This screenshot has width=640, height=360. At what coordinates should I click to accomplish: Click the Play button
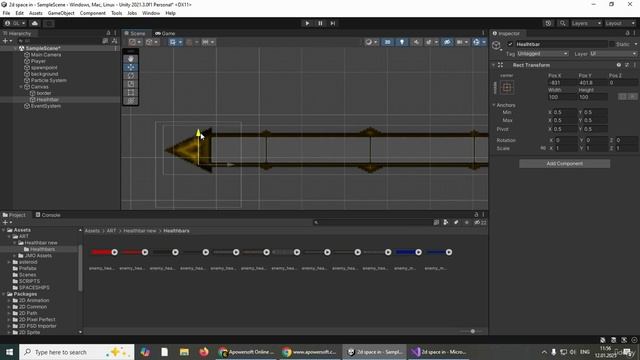(307, 23)
